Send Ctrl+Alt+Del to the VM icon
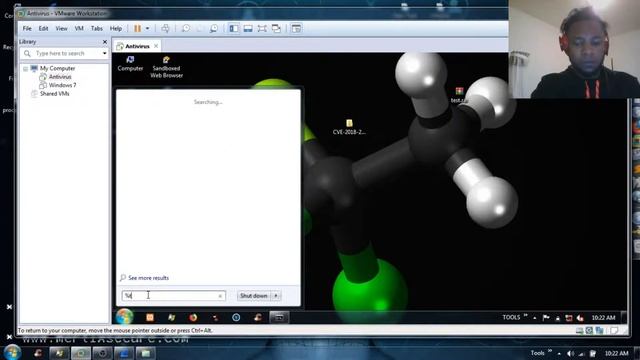This screenshot has width=640, height=360. click(x=165, y=29)
